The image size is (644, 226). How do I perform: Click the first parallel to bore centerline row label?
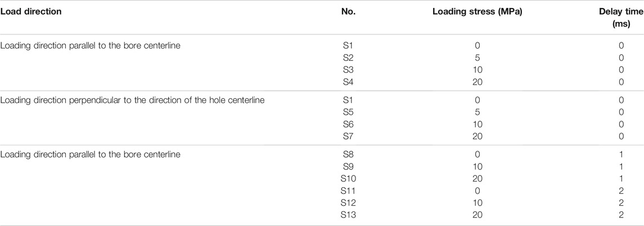[91, 45]
